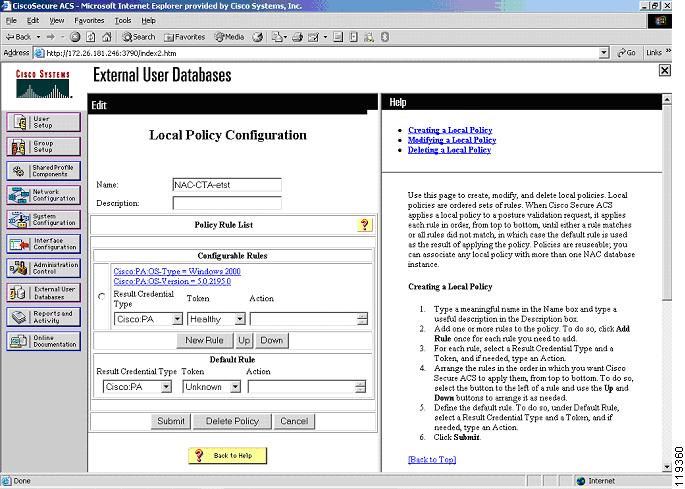Click the Go button
Screen dimensions: 685x489
click(x=626, y=53)
